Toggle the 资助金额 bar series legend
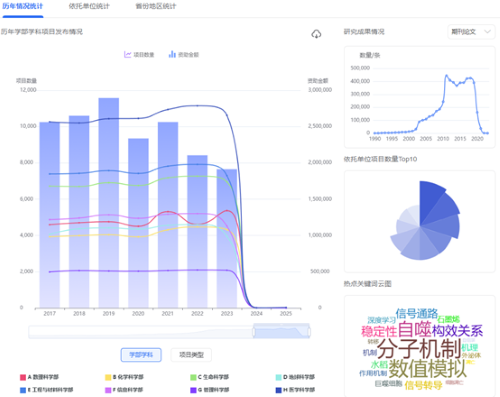Screen dimensions: 500x397 tap(184, 55)
